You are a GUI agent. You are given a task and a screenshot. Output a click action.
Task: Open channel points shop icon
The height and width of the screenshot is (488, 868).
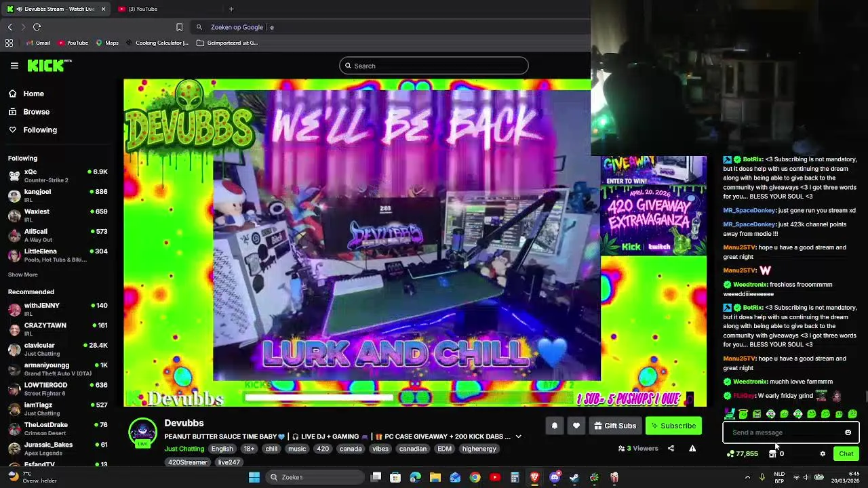click(772, 454)
